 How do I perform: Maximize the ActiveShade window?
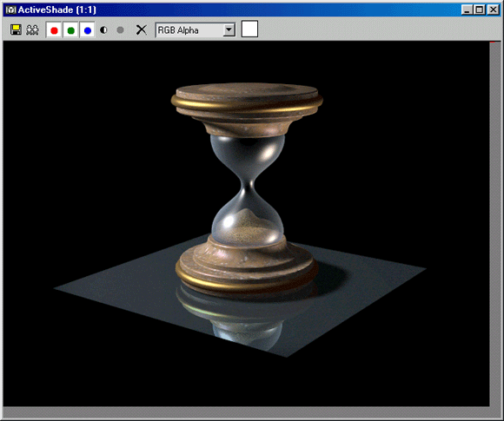[480, 10]
